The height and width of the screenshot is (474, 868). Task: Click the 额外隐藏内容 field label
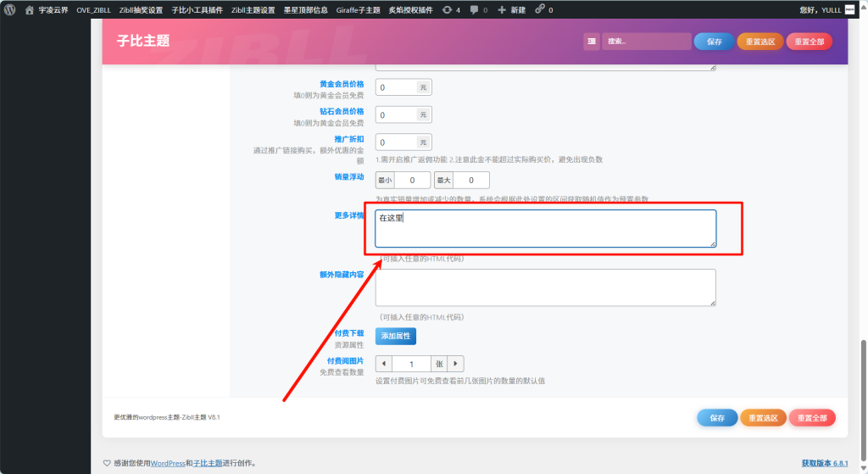click(342, 275)
